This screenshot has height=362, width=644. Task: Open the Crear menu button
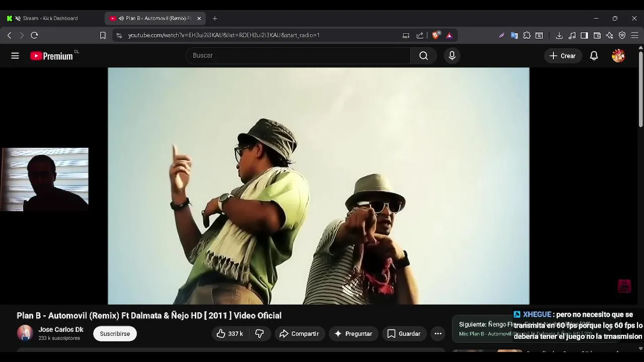(x=562, y=56)
